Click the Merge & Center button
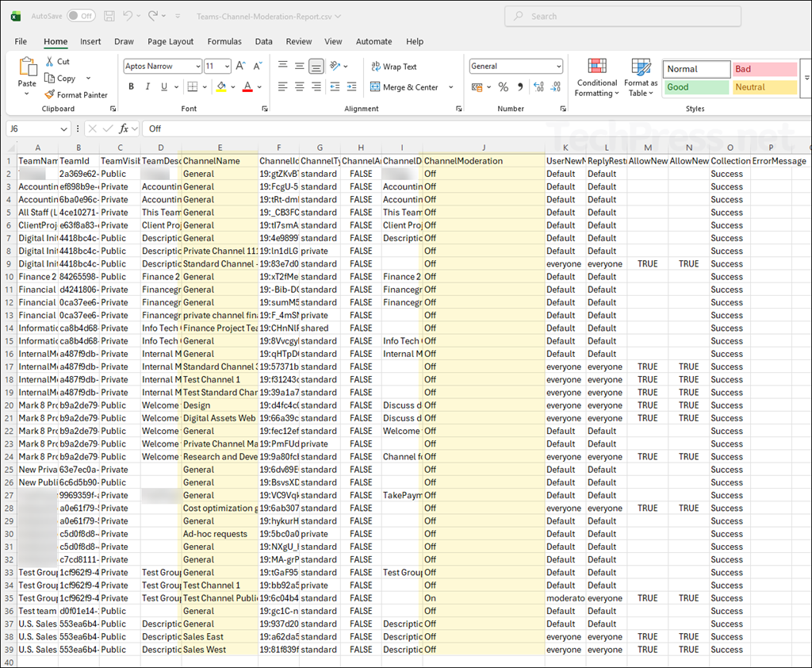The width and height of the screenshot is (812, 668). [404, 87]
